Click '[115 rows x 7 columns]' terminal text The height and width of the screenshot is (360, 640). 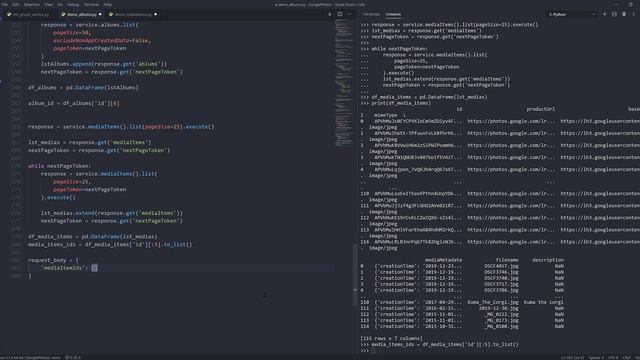391,338
